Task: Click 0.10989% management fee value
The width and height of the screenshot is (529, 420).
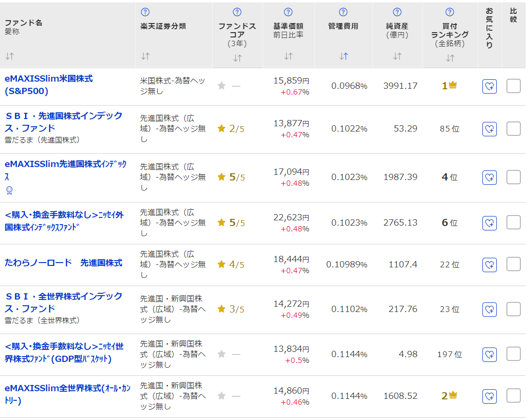Action: (x=347, y=265)
